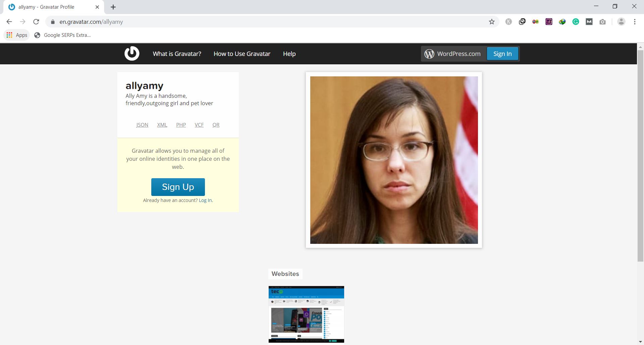Image resolution: width=644 pixels, height=345 pixels.
Task: Click the purple square extension icon
Action: 549,22
